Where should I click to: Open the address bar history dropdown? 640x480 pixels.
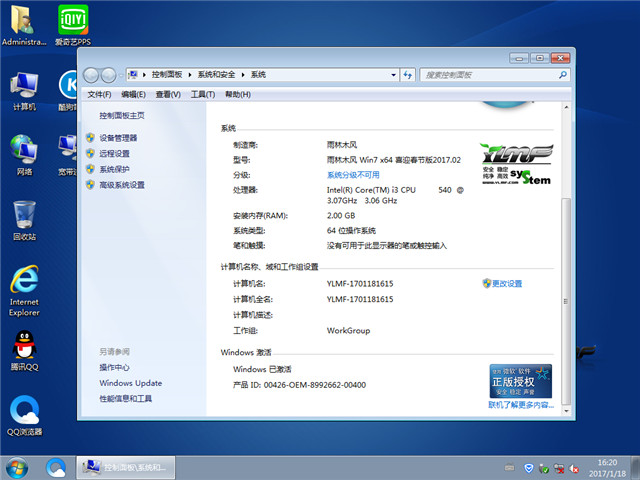click(393, 75)
